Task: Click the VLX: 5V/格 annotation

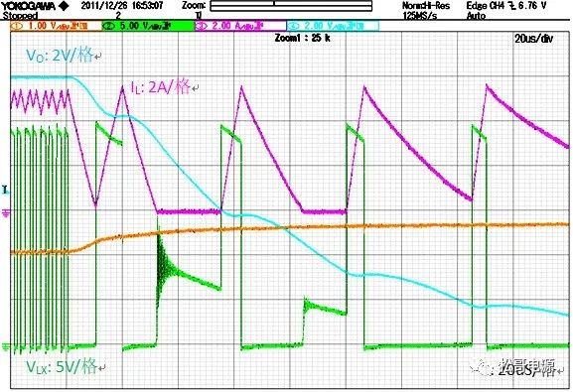Action: coord(63,366)
